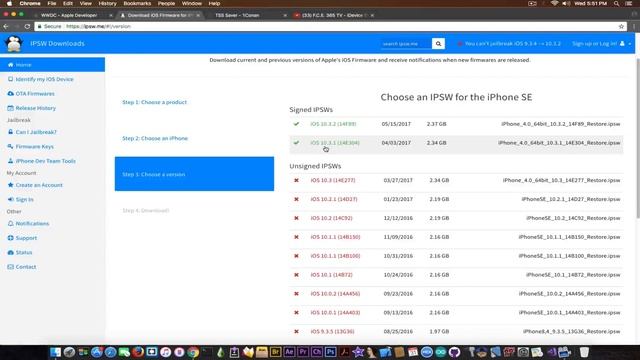Launch Premiere Pro from the Dock
The width and height of the screenshot is (640, 360).
(x=303, y=352)
